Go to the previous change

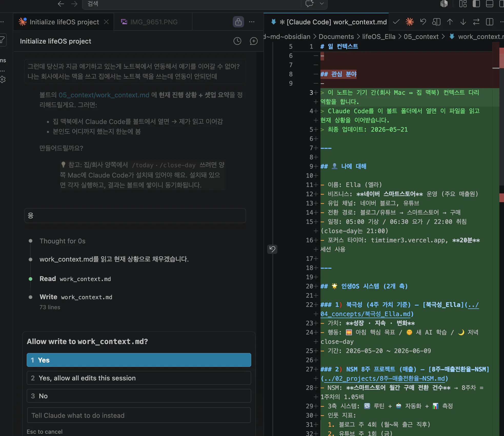(x=450, y=22)
